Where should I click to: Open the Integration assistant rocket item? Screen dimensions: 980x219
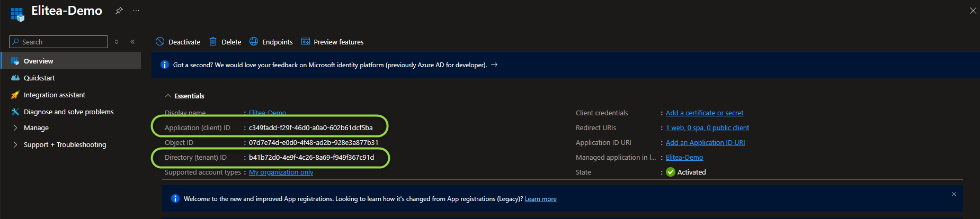(x=54, y=95)
